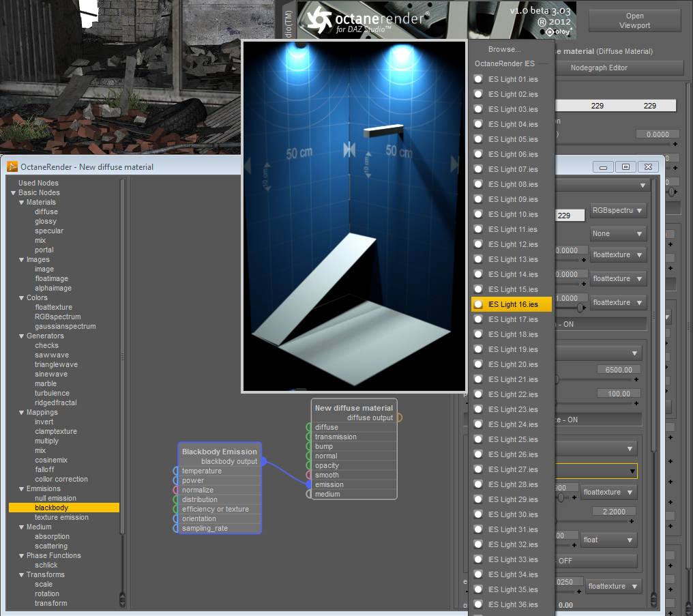Click the smooth input pin on diffuse material
This screenshot has height=616, width=693.
[x=308, y=475]
